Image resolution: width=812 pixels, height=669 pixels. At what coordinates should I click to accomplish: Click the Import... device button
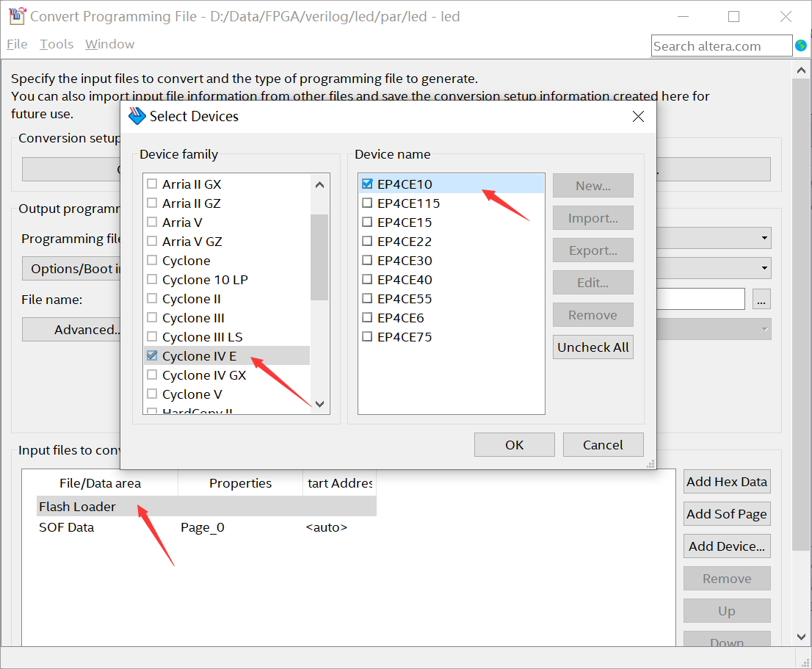coord(593,218)
